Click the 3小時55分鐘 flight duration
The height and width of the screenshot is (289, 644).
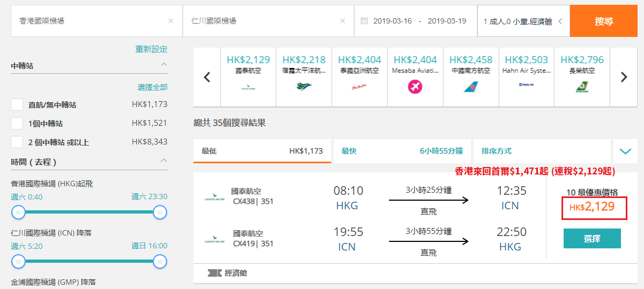pos(429,231)
